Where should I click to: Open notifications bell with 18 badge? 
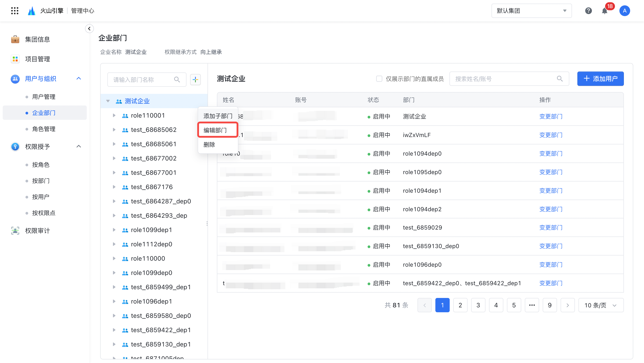click(x=604, y=11)
